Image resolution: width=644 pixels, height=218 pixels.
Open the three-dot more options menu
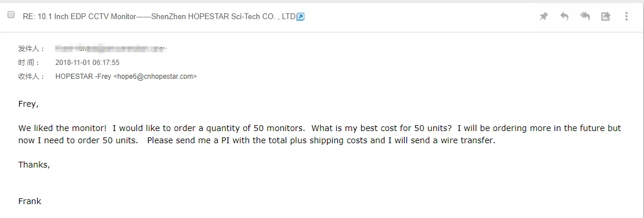click(626, 16)
